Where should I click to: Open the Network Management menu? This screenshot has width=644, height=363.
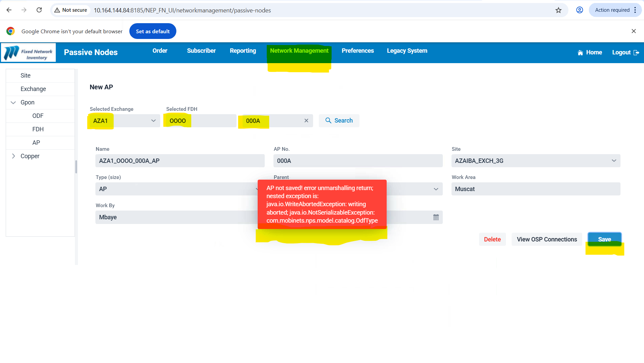click(299, 51)
